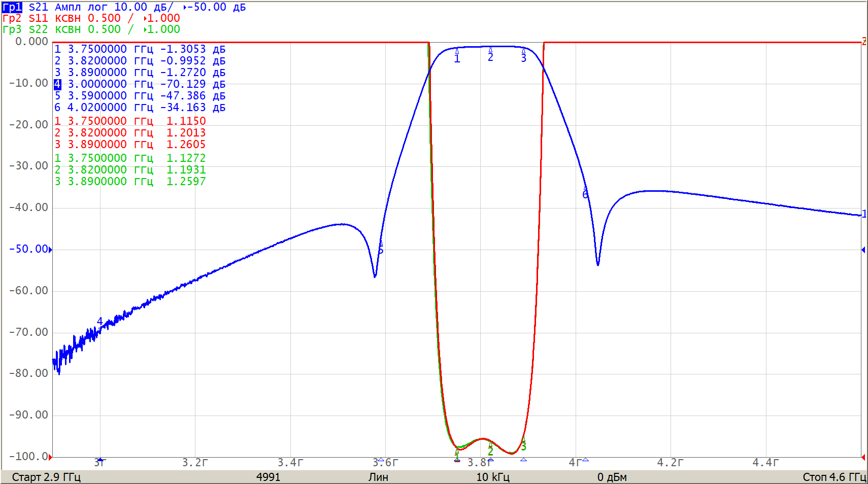Open the Лин sweep type field
Viewport: 868px width, 484px height.
coord(378,477)
